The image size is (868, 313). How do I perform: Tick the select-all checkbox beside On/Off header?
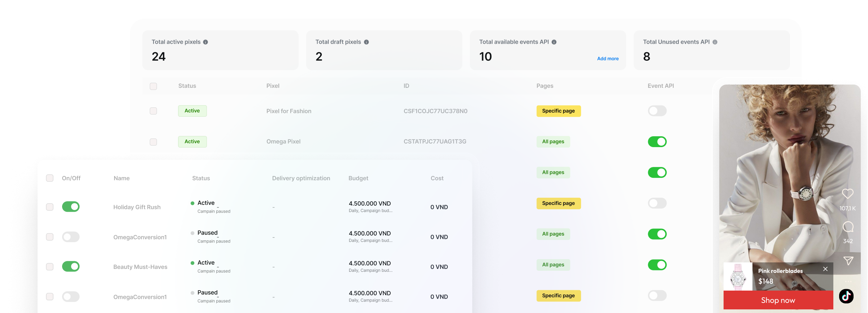coord(50,178)
